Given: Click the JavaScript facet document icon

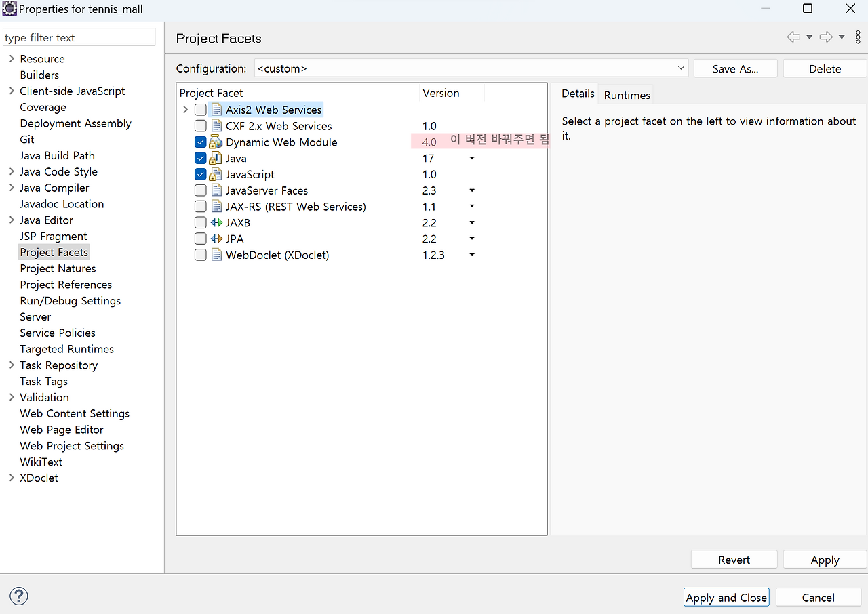Looking at the screenshot, I should (x=217, y=174).
